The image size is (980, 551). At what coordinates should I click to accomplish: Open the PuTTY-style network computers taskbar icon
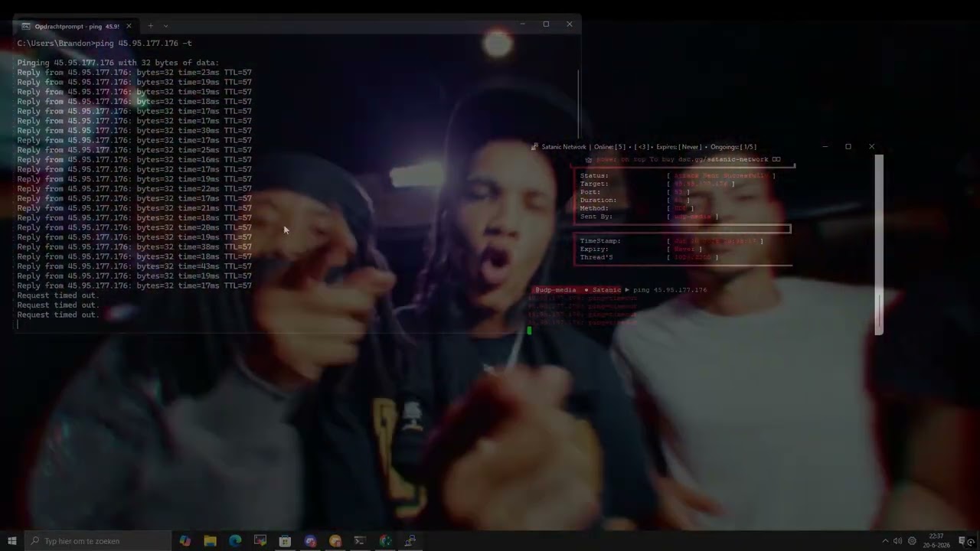[x=410, y=541]
